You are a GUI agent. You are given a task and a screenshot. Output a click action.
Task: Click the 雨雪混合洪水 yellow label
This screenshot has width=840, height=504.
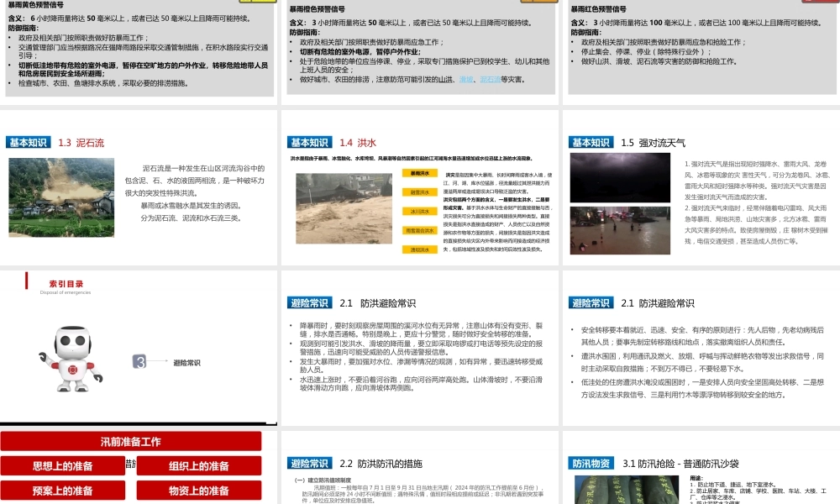coord(419,230)
